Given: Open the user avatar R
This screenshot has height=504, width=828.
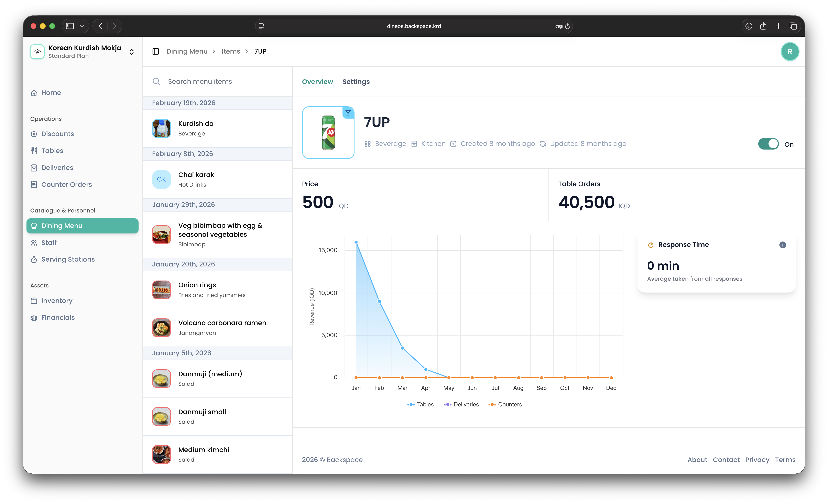Looking at the screenshot, I should click(790, 52).
